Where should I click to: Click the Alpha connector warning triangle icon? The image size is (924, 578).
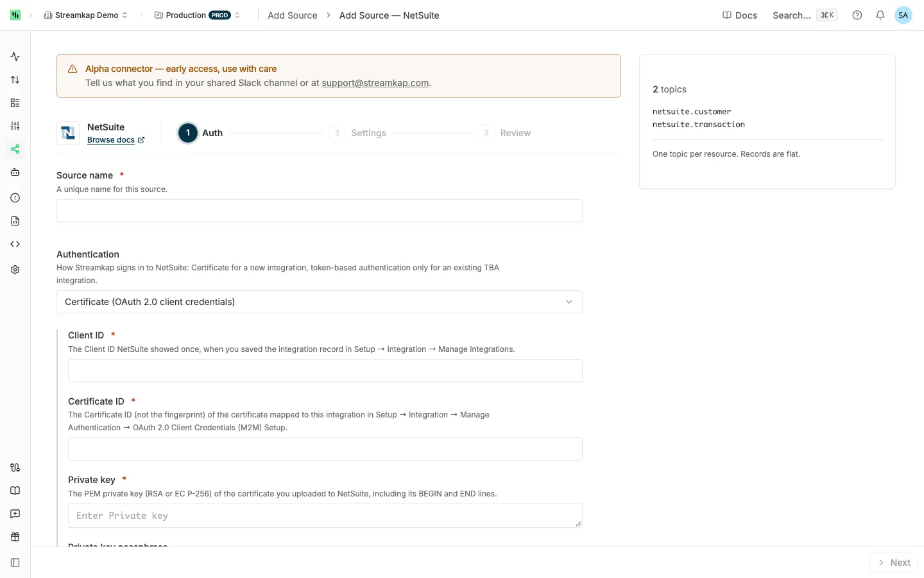(x=73, y=69)
